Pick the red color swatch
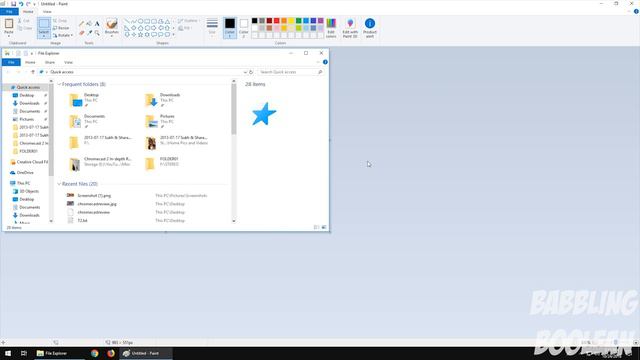 tap(277, 21)
